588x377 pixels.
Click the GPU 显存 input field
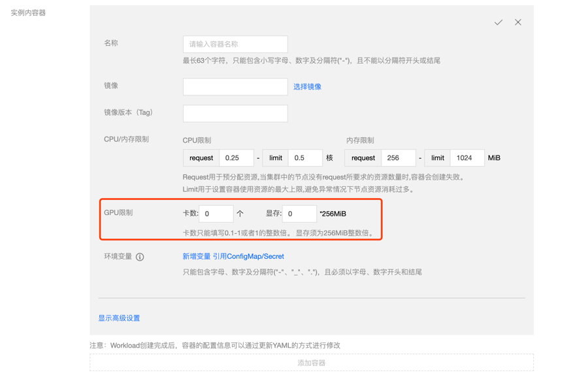tap(299, 214)
